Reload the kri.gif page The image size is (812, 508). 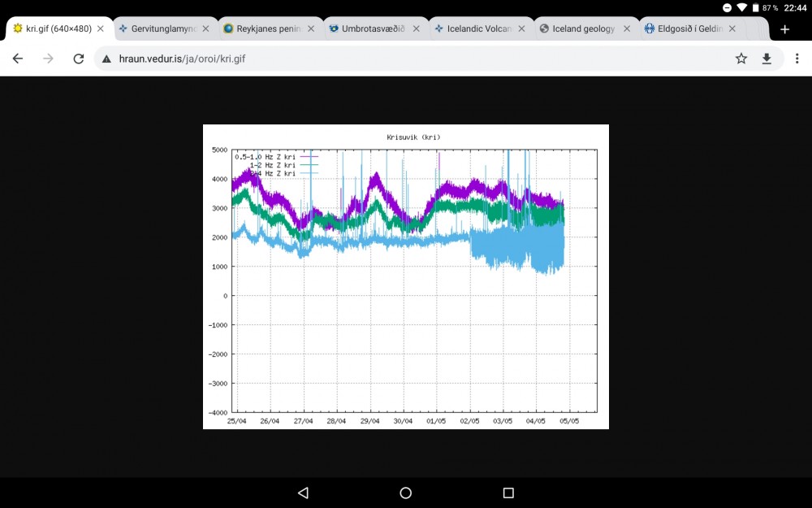pyautogui.click(x=78, y=58)
